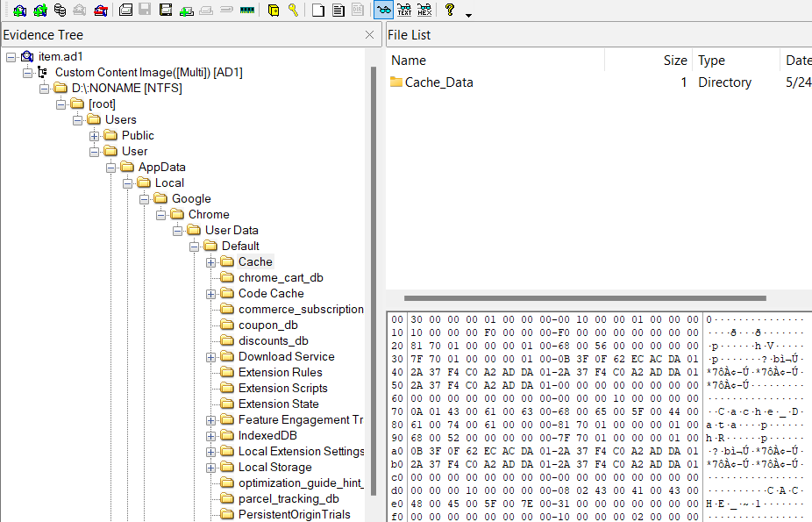Sort file list by Date column
This screenshot has height=522, width=812.
[x=796, y=61]
